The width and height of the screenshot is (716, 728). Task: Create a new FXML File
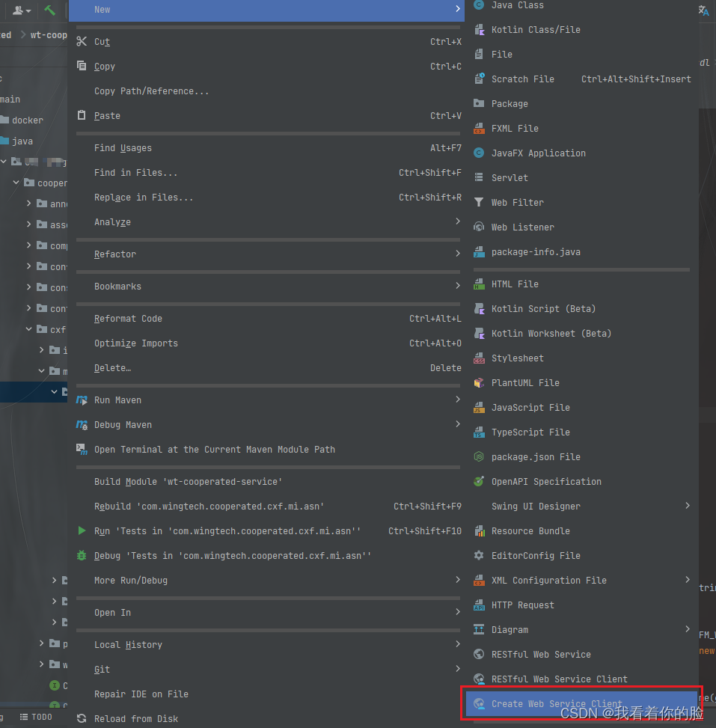(x=515, y=128)
